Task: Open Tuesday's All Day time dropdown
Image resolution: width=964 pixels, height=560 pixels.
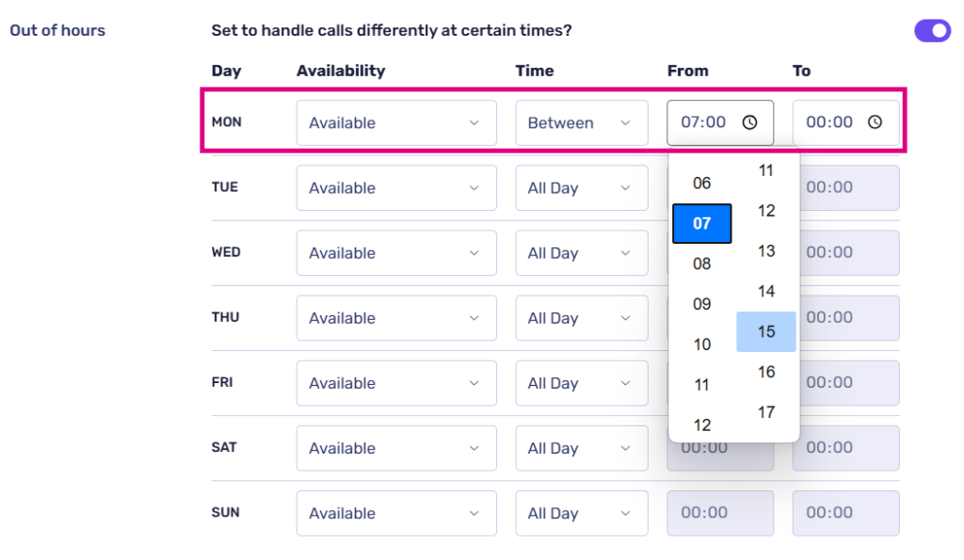Action: pyautogui.click(x=581, y=188)
